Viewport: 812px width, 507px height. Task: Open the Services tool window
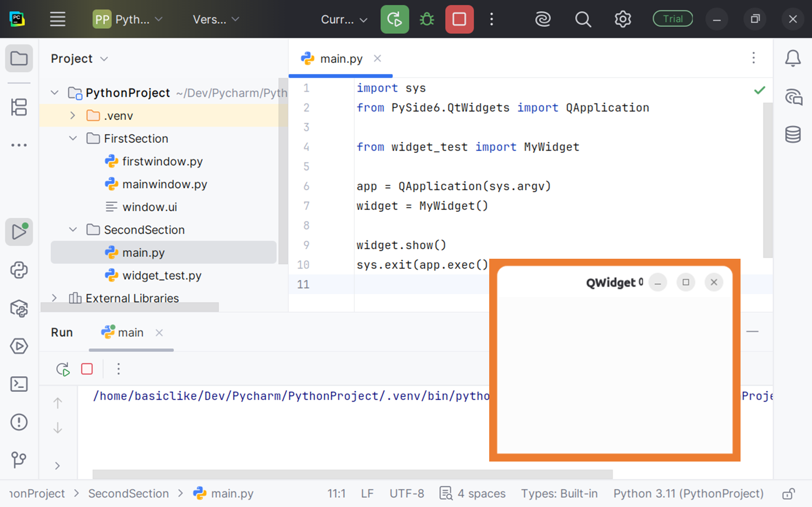[x=19, y=346]
